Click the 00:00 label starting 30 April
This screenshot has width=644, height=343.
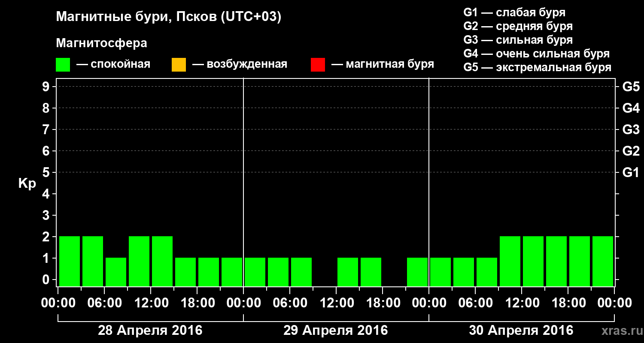pyautogui.click(x=429, y=303)
